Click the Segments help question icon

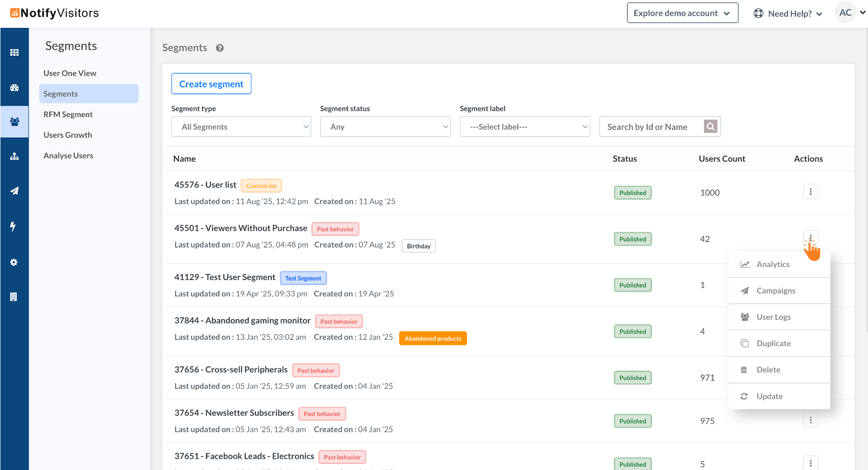(220, 48)
